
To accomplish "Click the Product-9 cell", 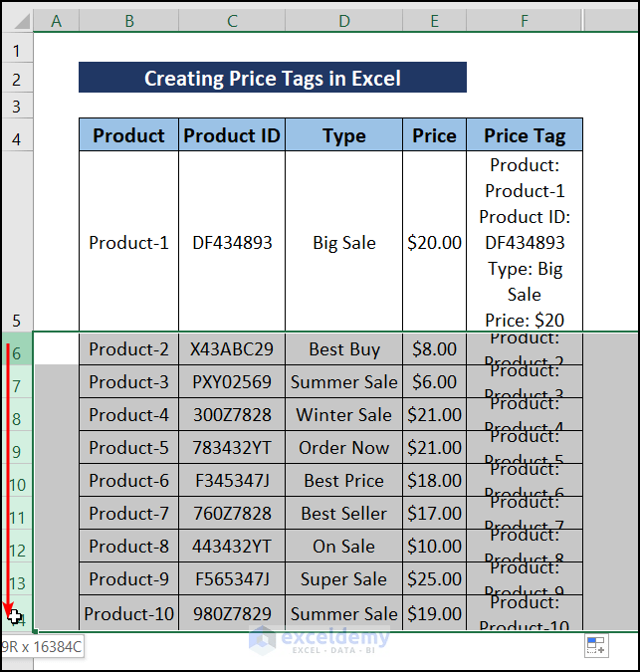I will 129,578.
